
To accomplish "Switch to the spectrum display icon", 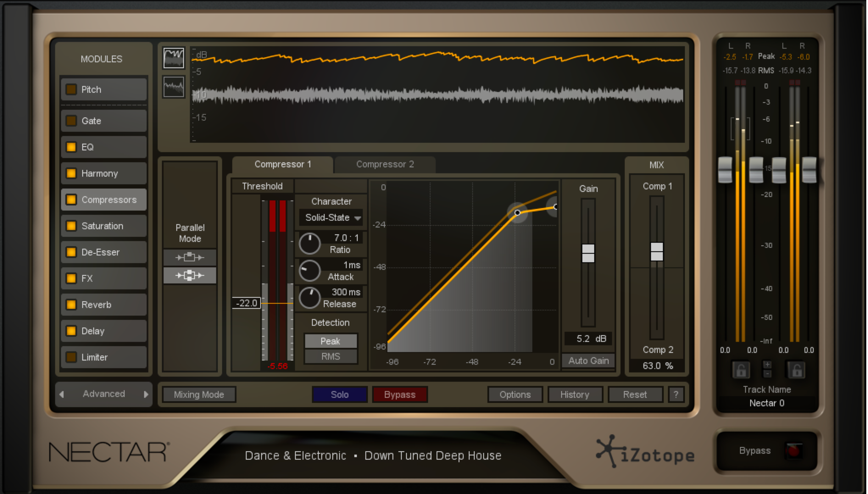I will pyautogui.click(x=173, y=87).
